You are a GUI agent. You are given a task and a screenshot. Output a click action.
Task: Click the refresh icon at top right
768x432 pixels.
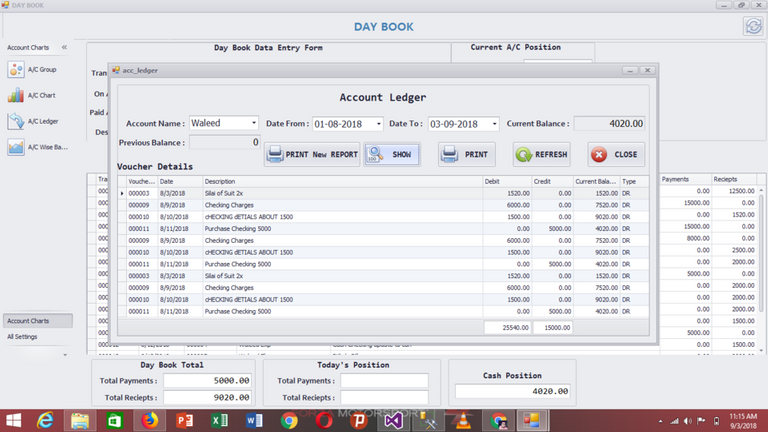751,26
